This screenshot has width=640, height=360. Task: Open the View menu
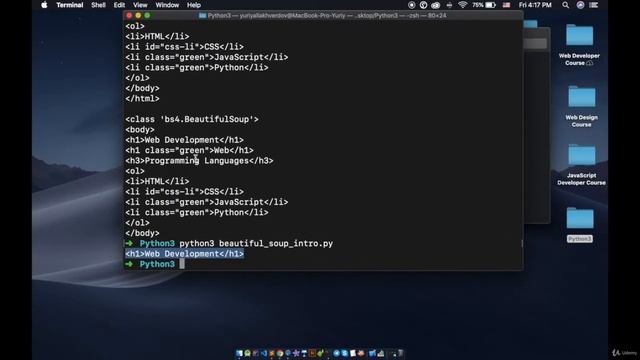pos(140,5)
